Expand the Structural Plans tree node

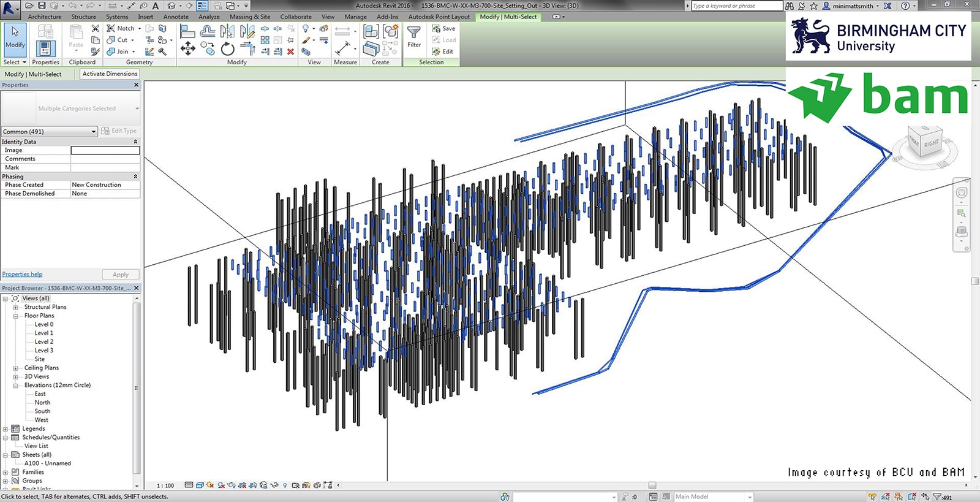[15, 307]
